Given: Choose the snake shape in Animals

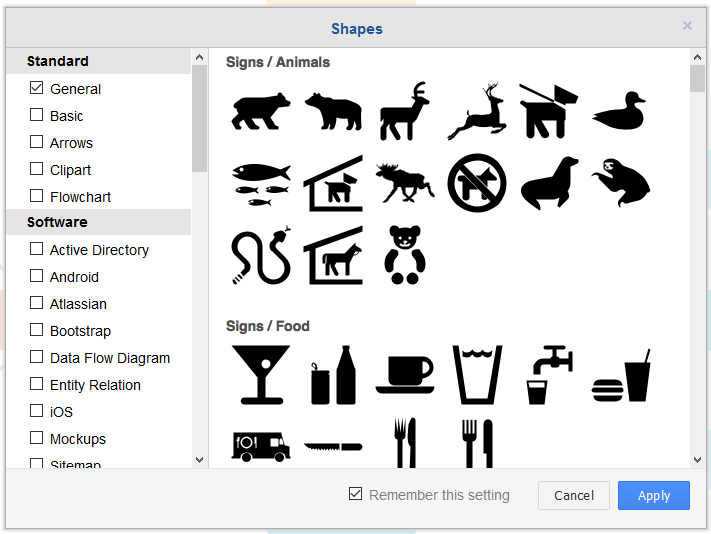Looking at the screenshot, I should 261,255.
